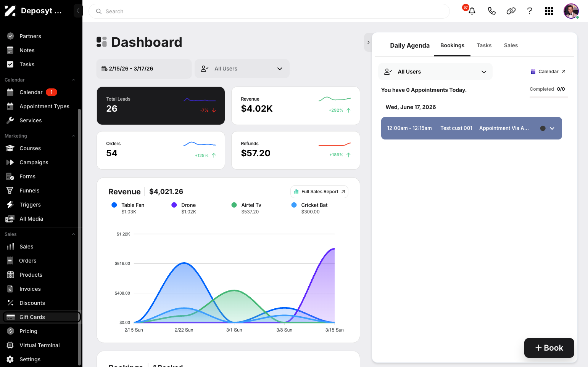
Task: Open the Full Sales Report
Action: pyautogui.click(x=319, y=192)
